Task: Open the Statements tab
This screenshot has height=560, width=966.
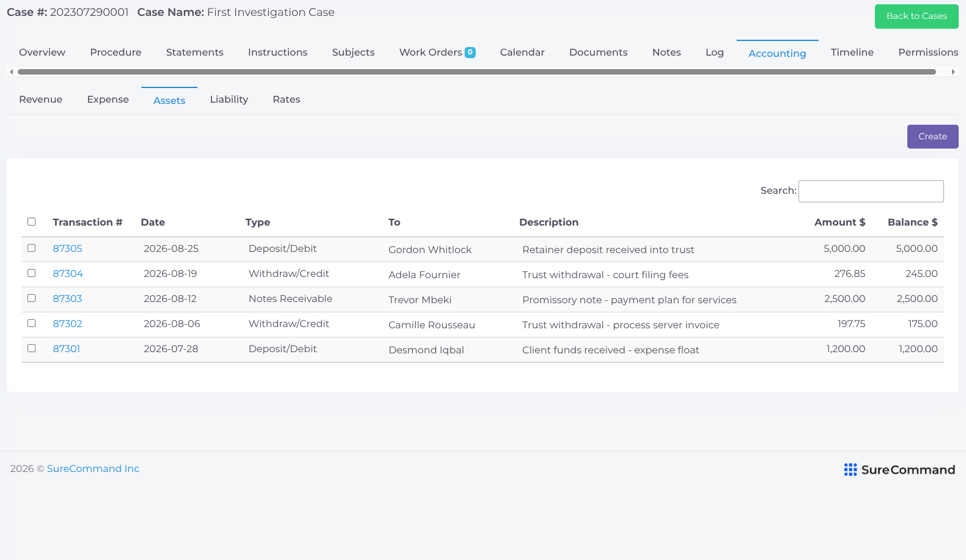Action: tap(194, 53)
